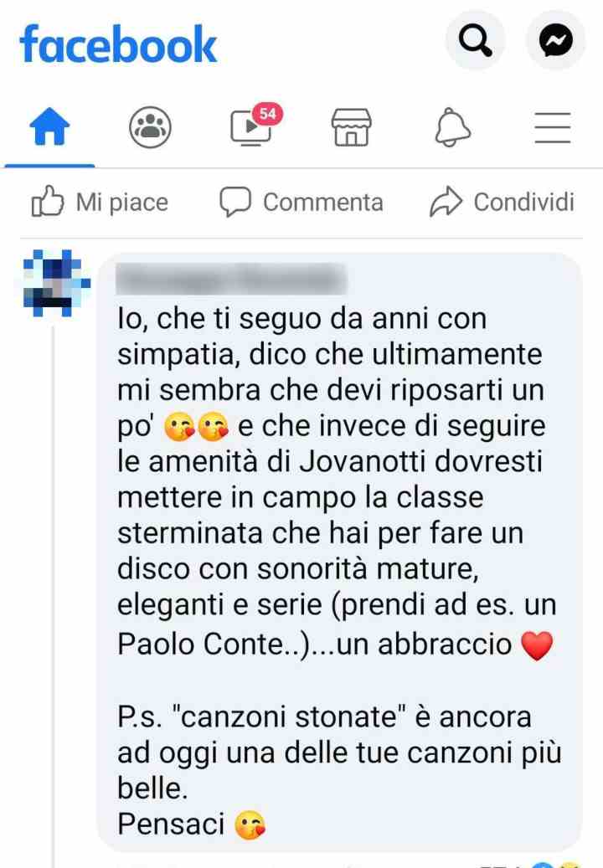603x868 pixels.
Task: Tap the Condividi share button
Action: (502, 202)
